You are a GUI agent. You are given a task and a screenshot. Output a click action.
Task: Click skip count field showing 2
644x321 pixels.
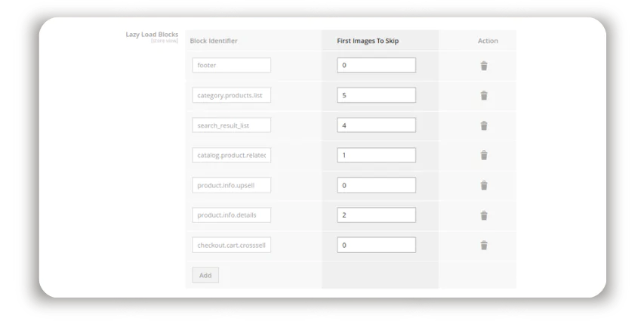click(x=376, y=215)
